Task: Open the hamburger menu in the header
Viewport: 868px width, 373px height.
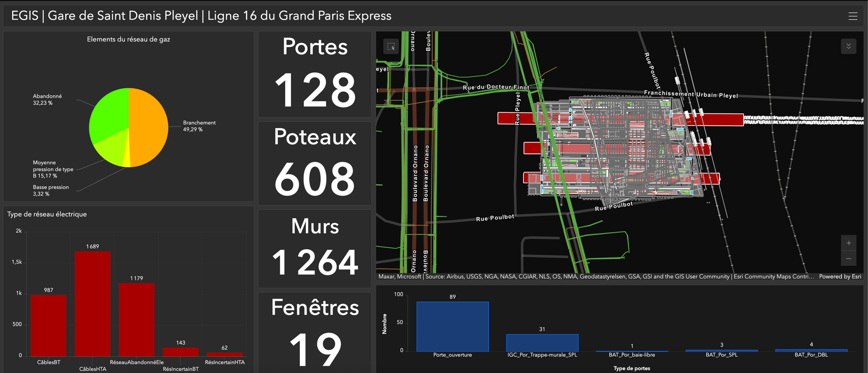Action: 852,16
